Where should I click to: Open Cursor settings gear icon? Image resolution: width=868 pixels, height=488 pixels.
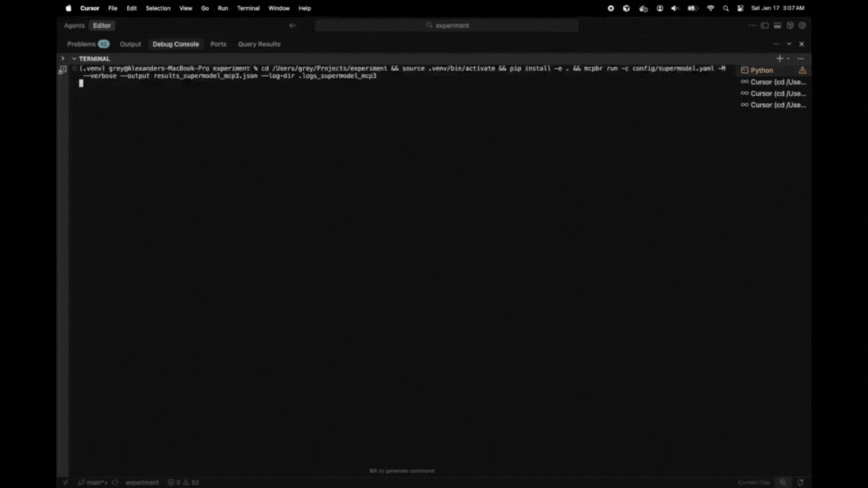tap(802, 26)
